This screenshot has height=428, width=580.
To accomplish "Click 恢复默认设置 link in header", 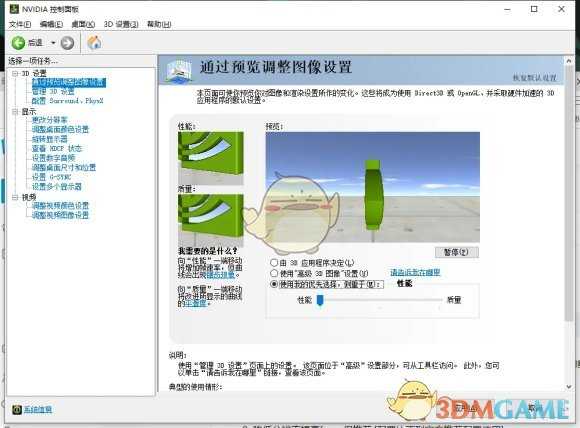I will (x=534, y=78).
